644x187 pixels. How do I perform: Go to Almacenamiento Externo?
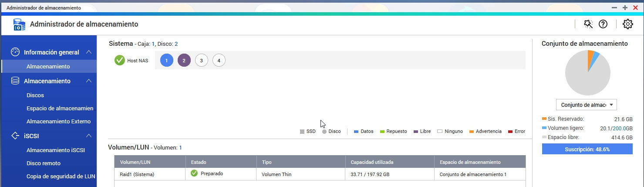pyautogui.click(x=58, y=121)
